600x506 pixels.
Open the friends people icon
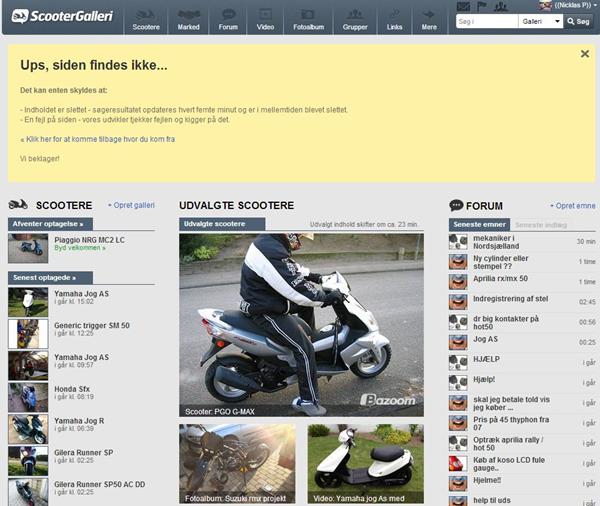coord(501,6)
